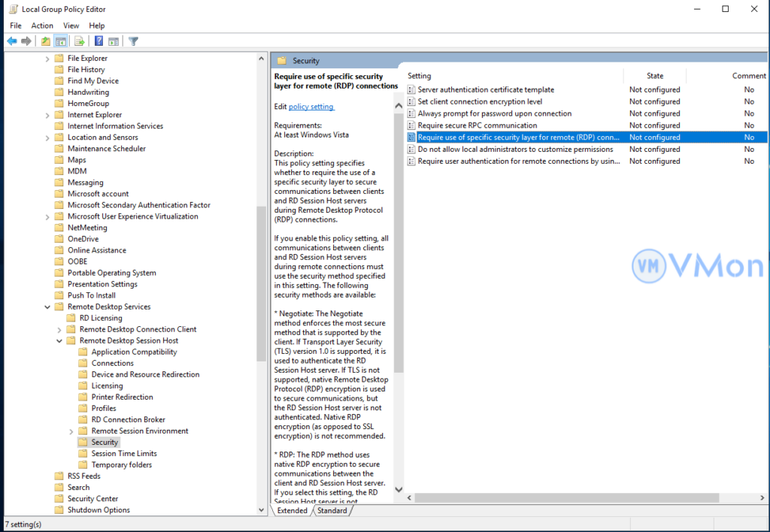Image resolution: width=770 pixels, height=532 pixels.
Task: Expand the Internet Explorer tree node
Action: 48,115
